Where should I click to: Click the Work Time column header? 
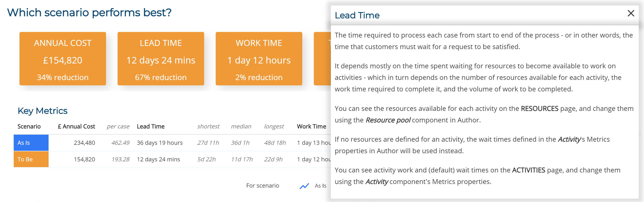coord(311,126)
